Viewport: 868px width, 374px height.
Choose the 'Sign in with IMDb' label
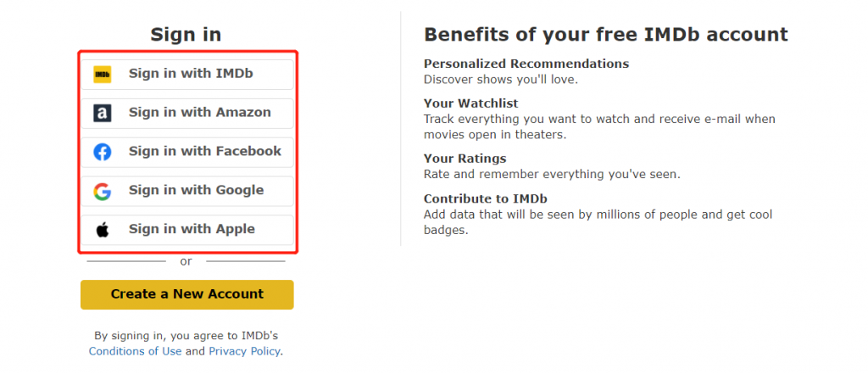[x=191, y=73]
